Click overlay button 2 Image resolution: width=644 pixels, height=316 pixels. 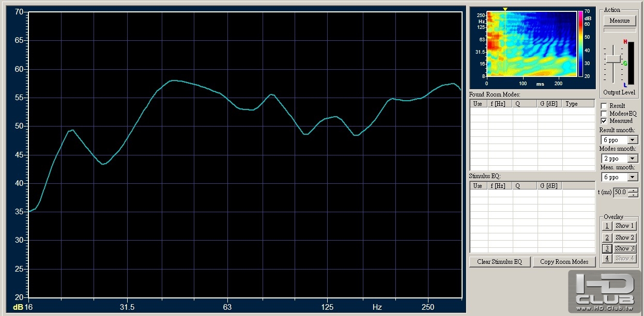[x=608, y=238]
